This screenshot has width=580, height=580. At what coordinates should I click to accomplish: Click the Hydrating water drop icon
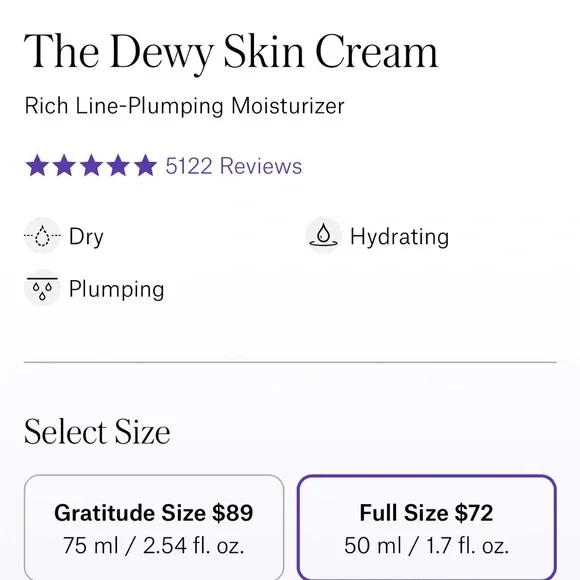pos(323,236)
